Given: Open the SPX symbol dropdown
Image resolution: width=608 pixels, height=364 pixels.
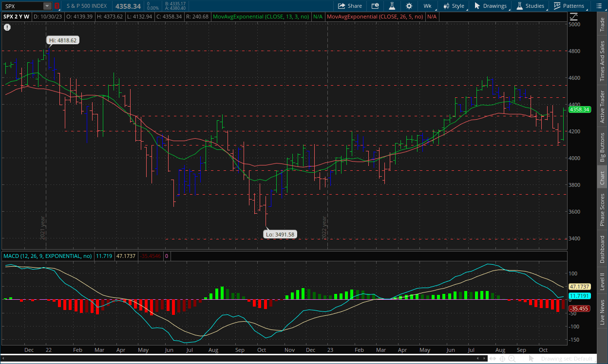Looking at the screenshot, I should click(47, 6).
